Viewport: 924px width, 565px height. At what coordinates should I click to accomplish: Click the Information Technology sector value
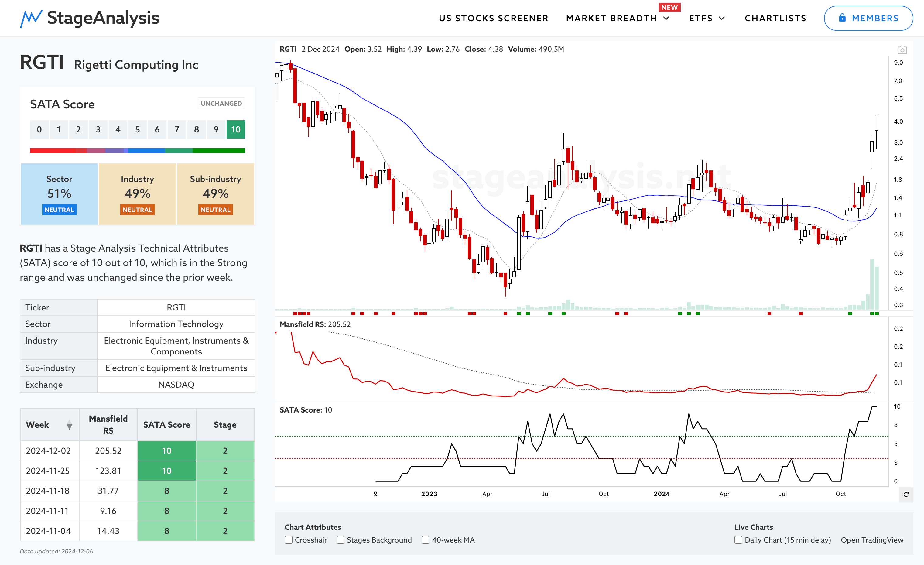tap(176, 324)
